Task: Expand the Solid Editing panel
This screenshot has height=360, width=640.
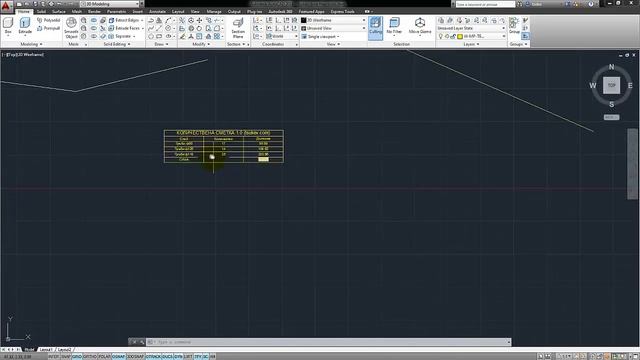Action: [117, 44]
